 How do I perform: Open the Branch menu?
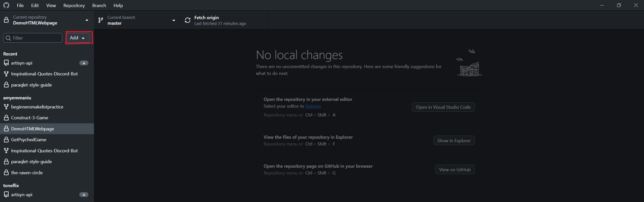99,5
